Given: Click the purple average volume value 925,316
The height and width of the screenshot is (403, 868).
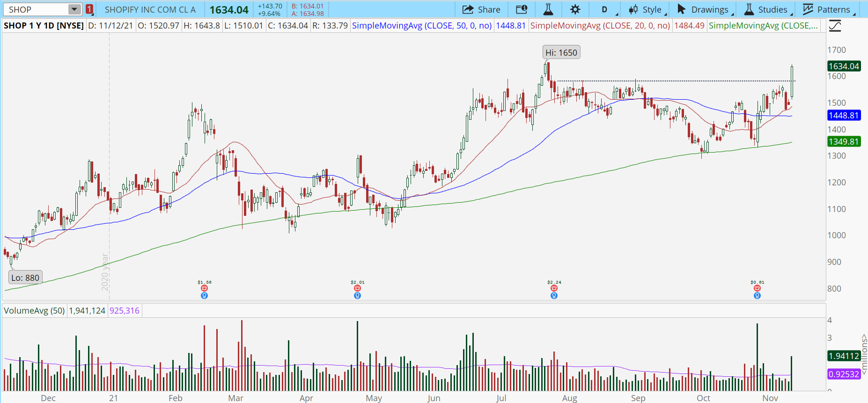Looking at the screenshot, I should (125, 311).
